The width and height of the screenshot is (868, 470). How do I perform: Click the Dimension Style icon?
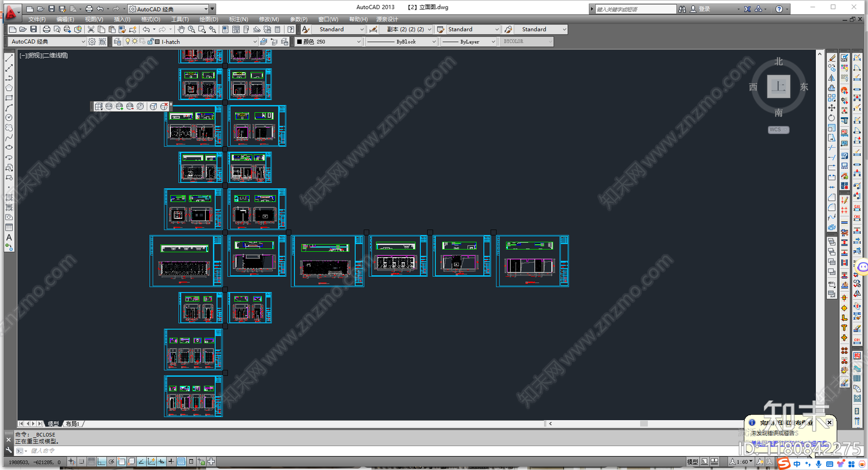point(373,29)
